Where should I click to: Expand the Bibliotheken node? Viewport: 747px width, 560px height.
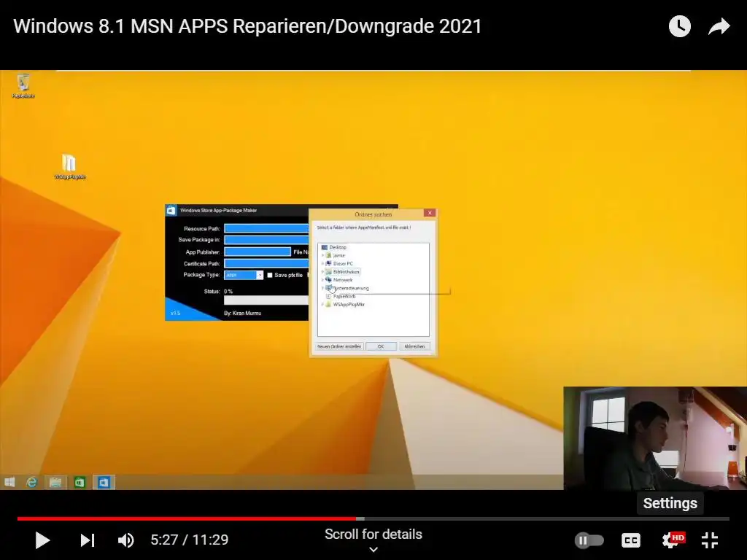coord(322,271)
